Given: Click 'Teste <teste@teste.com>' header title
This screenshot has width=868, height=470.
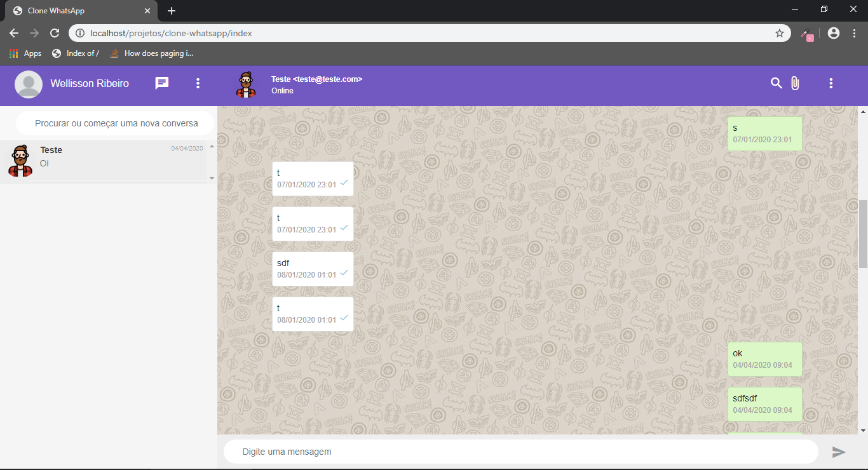Looking at the screenshot, I should [316, 79].
